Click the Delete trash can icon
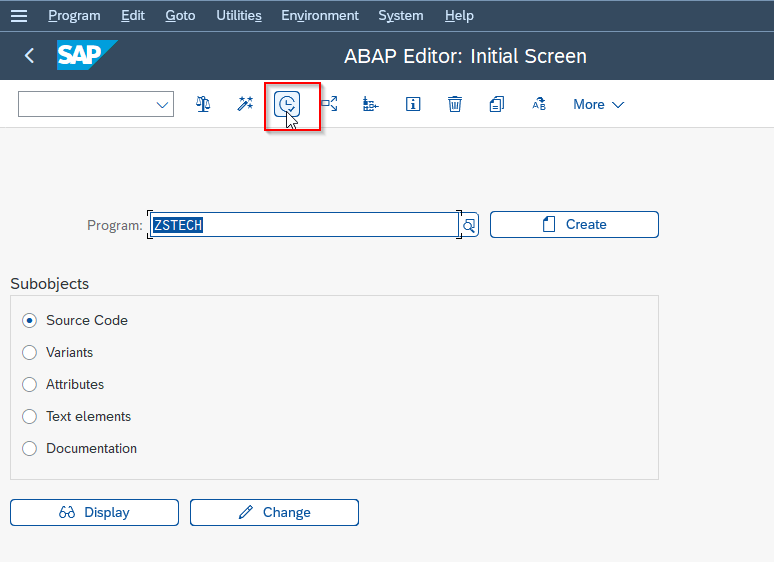 tap(455, 104)
